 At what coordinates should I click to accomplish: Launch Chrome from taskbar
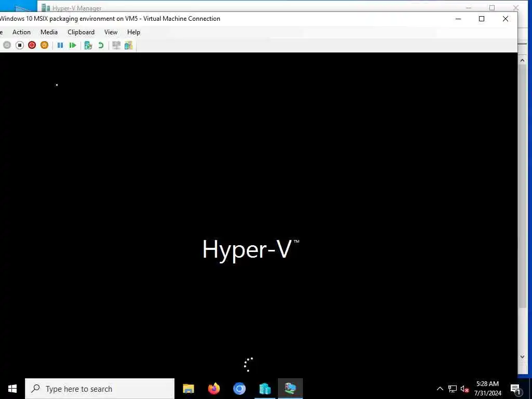[x=239, y=389]
